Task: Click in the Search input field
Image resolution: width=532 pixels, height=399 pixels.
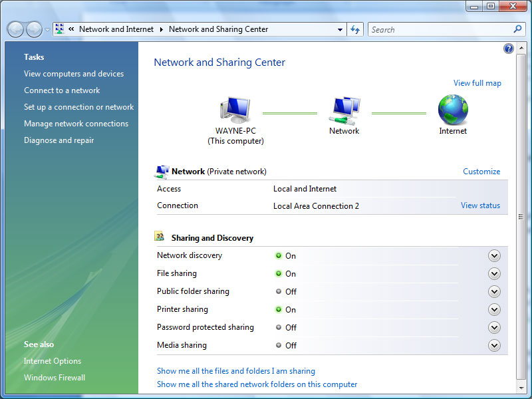Action: coord(441,29)
